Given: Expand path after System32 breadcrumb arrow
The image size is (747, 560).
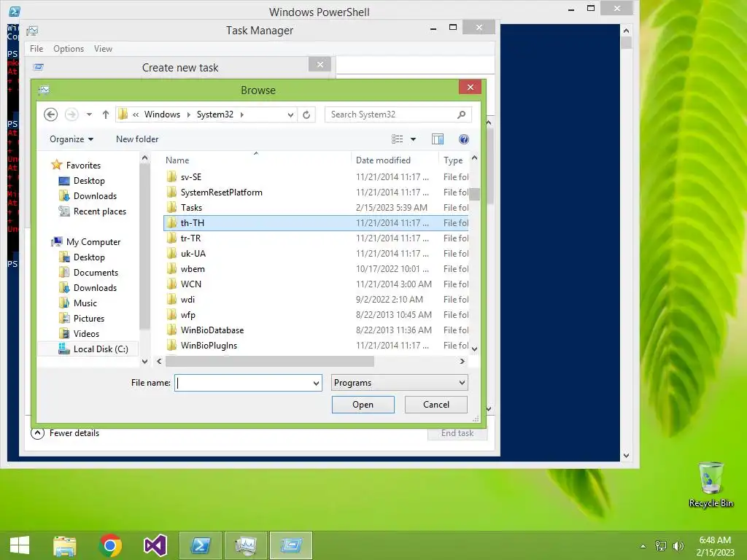Looking at the screenshot, I should tap(242, 114).
